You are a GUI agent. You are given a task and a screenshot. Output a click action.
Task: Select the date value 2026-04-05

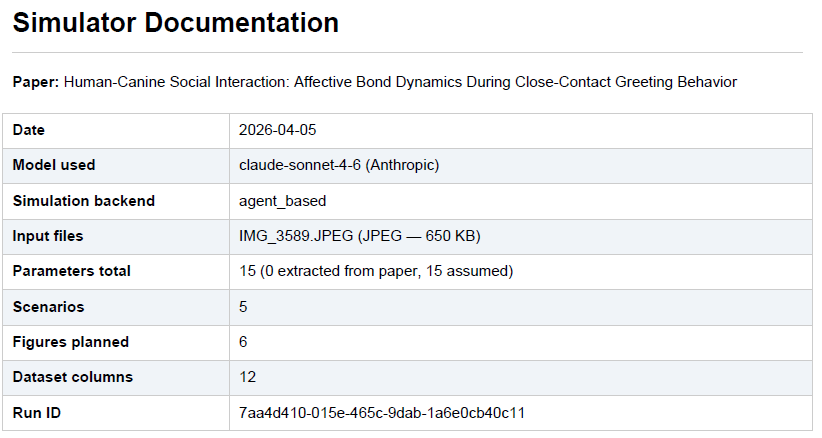click(277, 130)
